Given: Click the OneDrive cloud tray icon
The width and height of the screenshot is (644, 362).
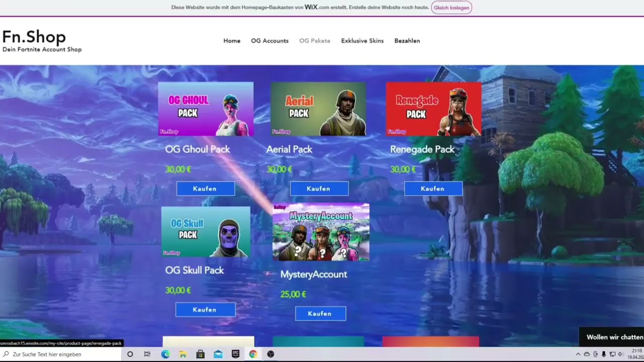Looking at the screenshot, I should 587,354.
